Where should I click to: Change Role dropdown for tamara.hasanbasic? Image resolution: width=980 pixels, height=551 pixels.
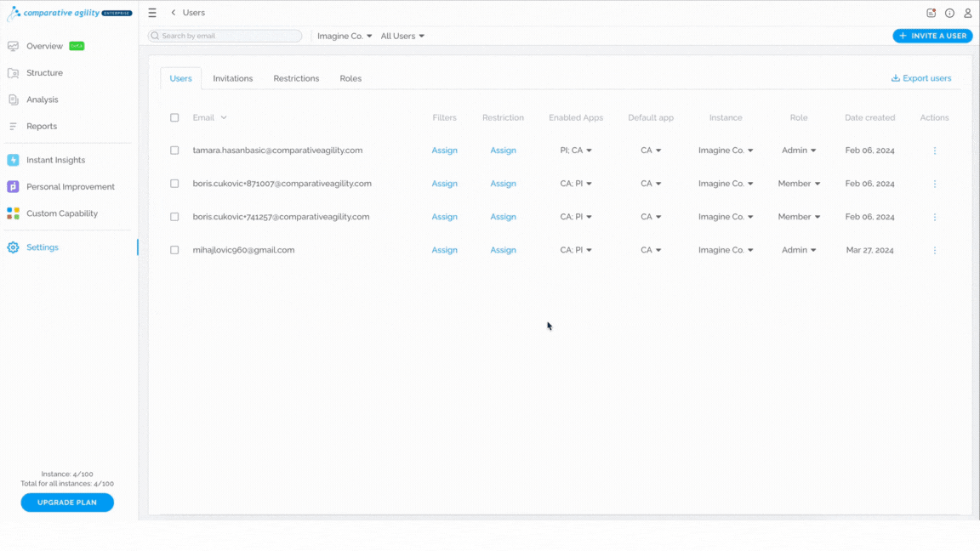[799, 151]
